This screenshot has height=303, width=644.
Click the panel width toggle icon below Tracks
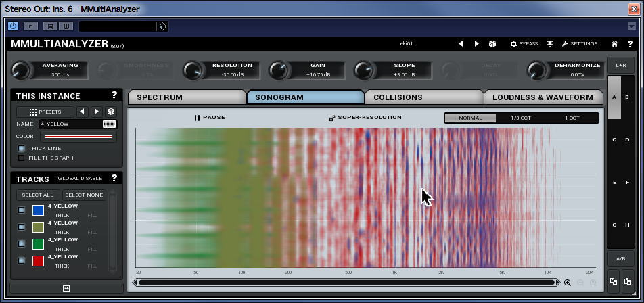(66, 289)
